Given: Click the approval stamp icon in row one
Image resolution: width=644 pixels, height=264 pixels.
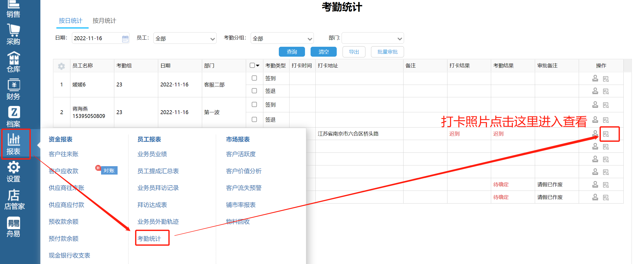Looking at the screenshot, I should click(x=595, y=79).
